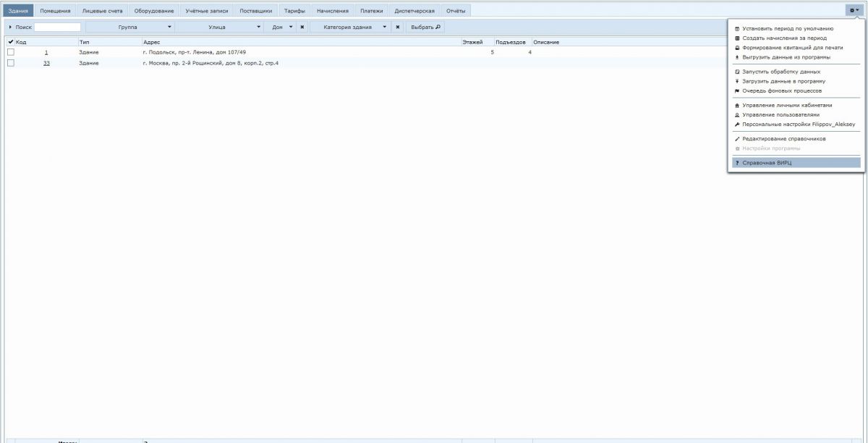This screenshot has width=868, height=443.
Task: Click into the Поиск text field
Action: point(57,27)
